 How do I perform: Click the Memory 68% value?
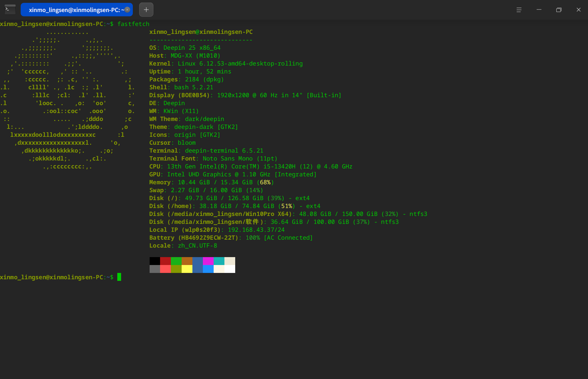(x=265, y=182)
